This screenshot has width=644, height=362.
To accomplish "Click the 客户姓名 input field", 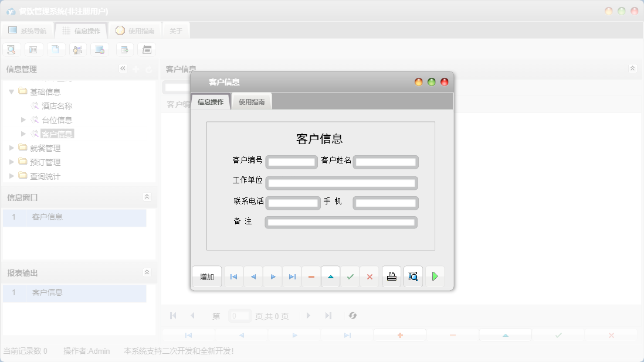I will [x=385, y=162].
